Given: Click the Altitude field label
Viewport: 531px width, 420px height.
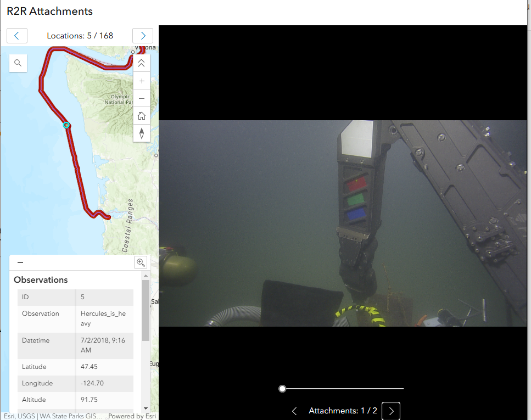Looking at the screenshot, I should [x=33, y=400].
